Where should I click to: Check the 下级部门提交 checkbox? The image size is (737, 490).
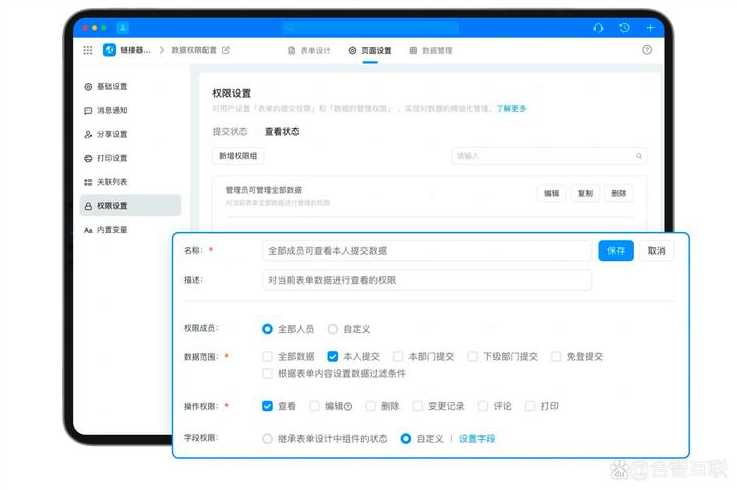pos(473,356)
